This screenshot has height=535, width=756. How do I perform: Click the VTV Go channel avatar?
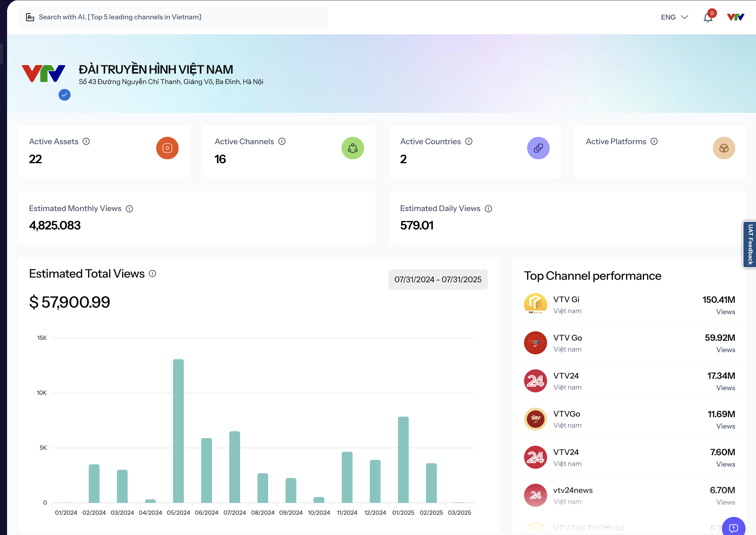coord(535,343)
